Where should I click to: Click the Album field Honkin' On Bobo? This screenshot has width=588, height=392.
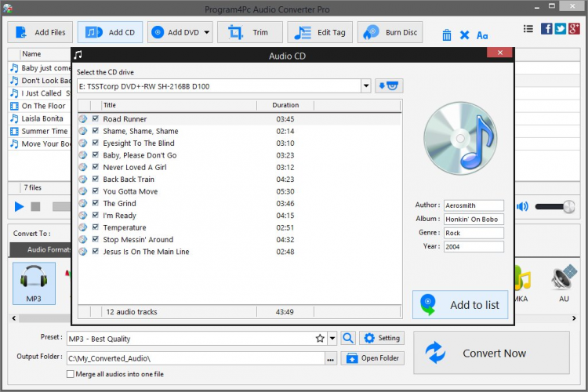tap(474, 219)
